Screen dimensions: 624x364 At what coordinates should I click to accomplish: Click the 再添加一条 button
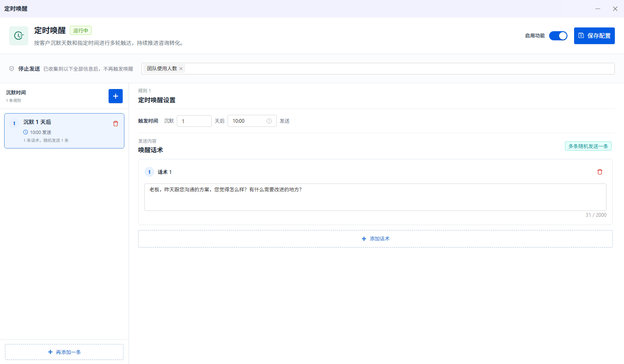coord(64,352)
